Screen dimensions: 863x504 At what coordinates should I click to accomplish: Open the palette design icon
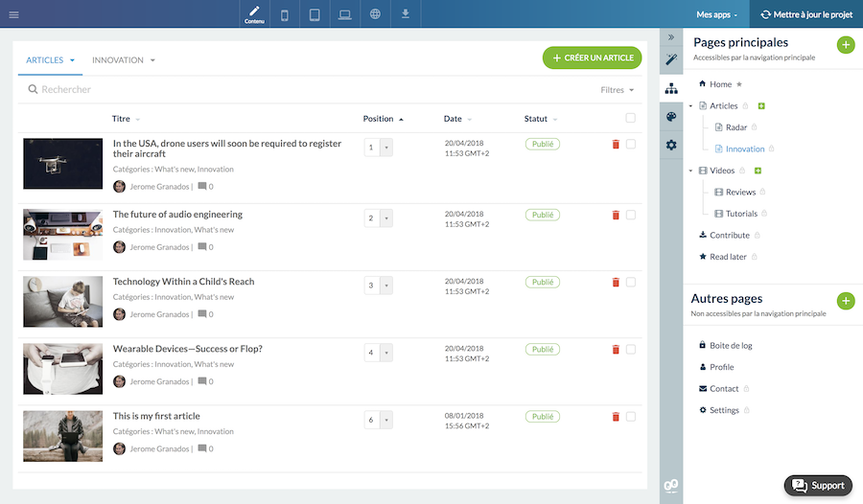671,116
